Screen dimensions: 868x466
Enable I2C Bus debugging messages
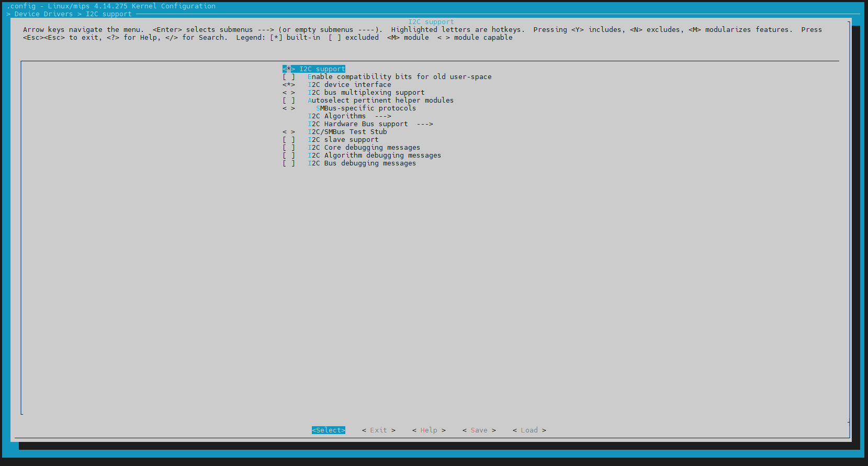pyautogui.click(x=362, y=163)
